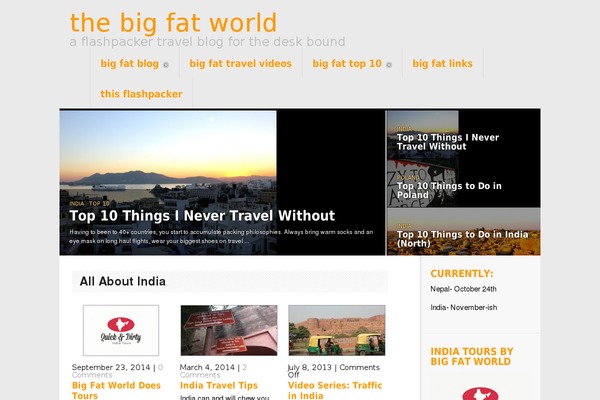Select INDIA category tag on featured post
Image resolution: width=600 pixels, height=400 pixels.
pyautogui.click(x=77, y=204)
